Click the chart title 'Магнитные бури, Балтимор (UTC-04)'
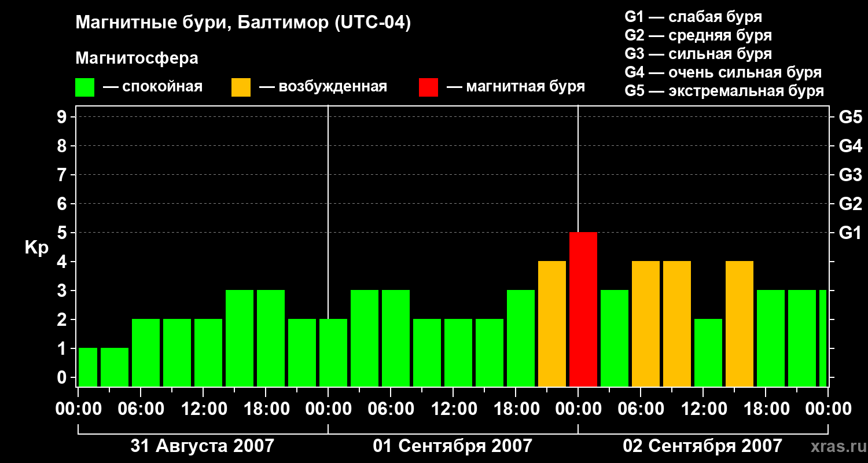 click(243, 24)
